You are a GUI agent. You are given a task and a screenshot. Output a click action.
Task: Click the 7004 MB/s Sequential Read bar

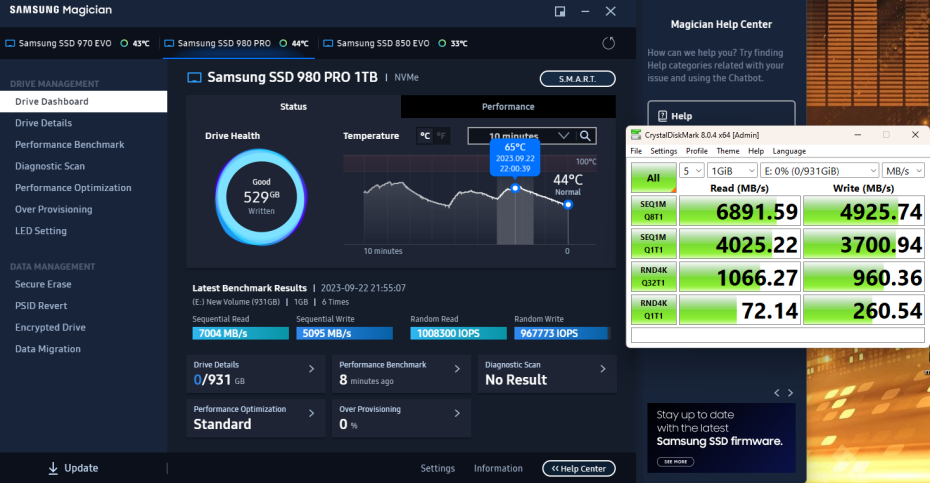pyautogui.click(x=240, y=333)
